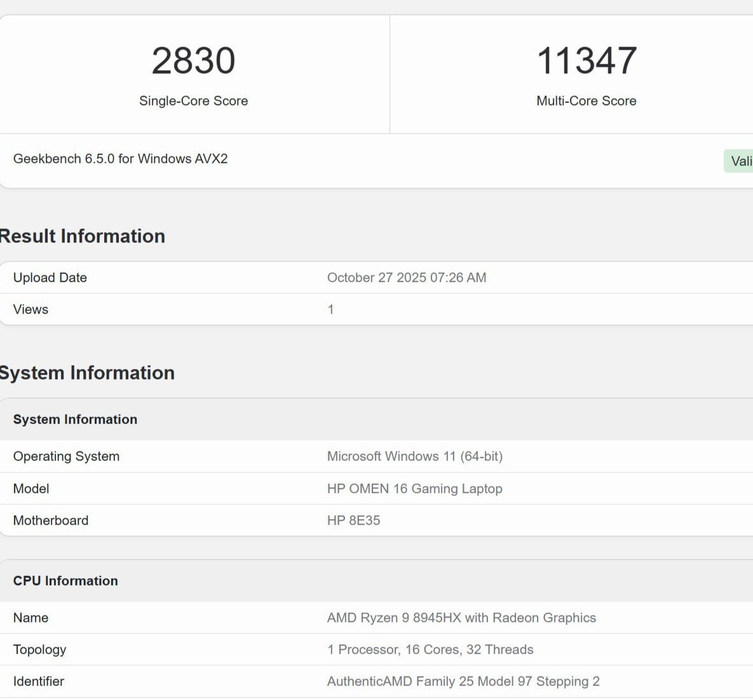753x700 pixels.
Task: Click the green Valid badge
Action: point(740,161)
